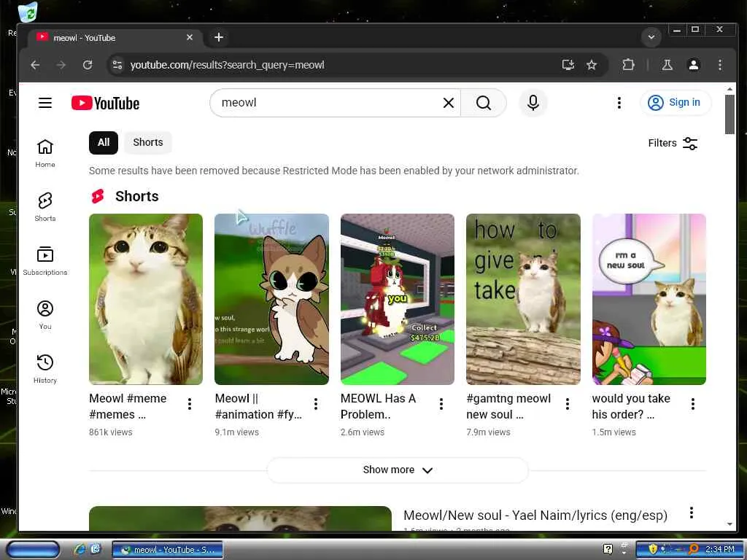The width and height of the screenshot is (747, 560).
Task: Clear the search box with the X
Action: [449, 103]
